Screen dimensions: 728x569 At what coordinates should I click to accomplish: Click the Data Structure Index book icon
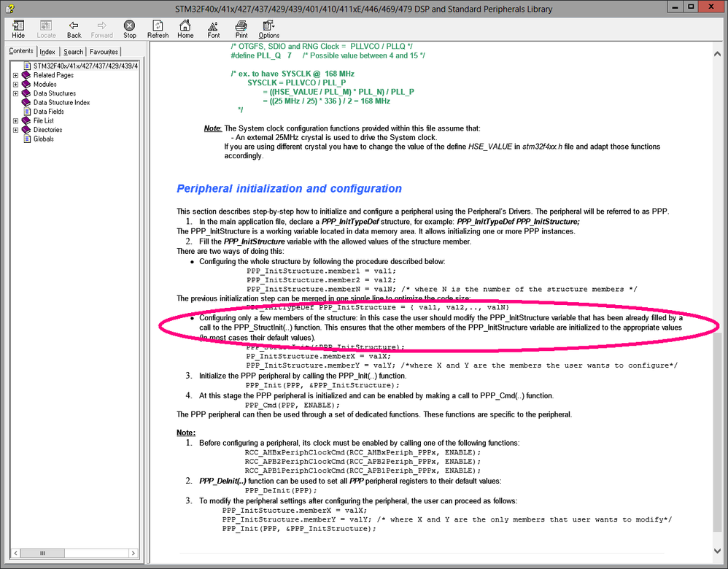[26, 102]
